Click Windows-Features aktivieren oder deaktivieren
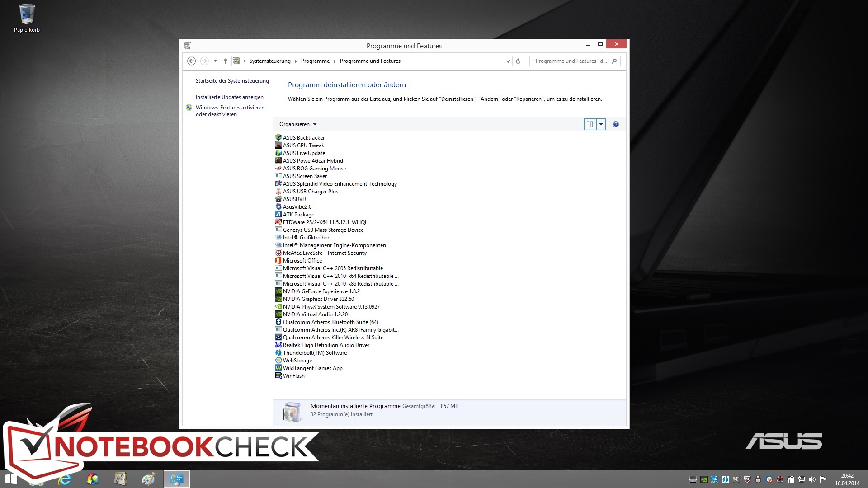Screen dimensions: 868x488 [x=230, y=111]
